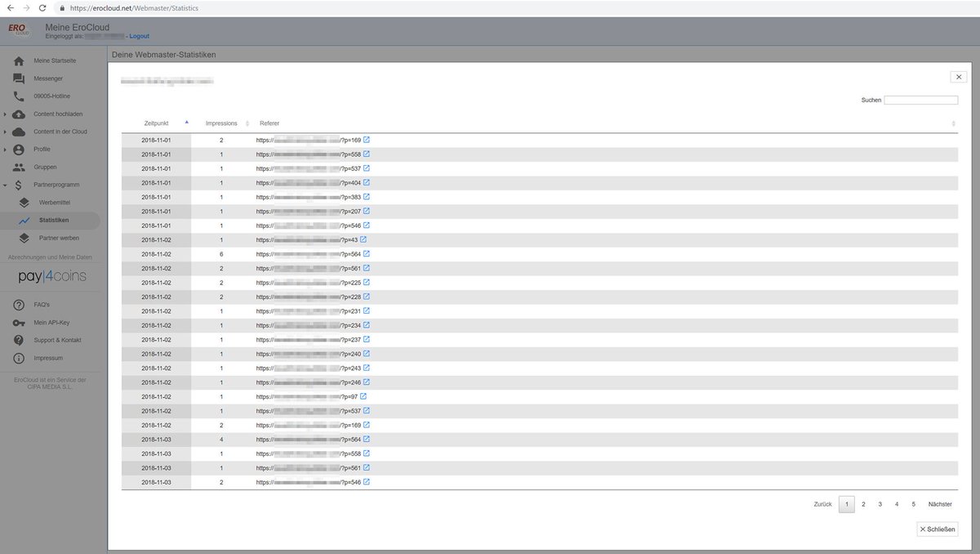Sort table by Referer column header
980x554 pixels.
tap(269, 123)
